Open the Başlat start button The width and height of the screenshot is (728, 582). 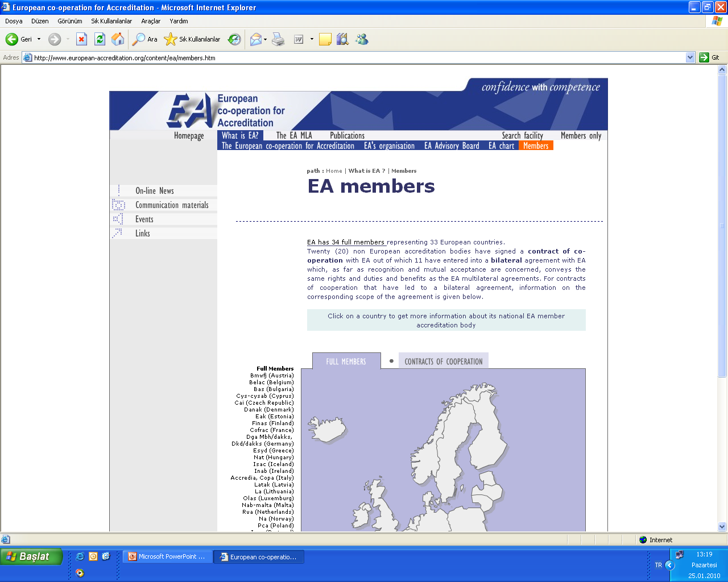coord(31,556)
